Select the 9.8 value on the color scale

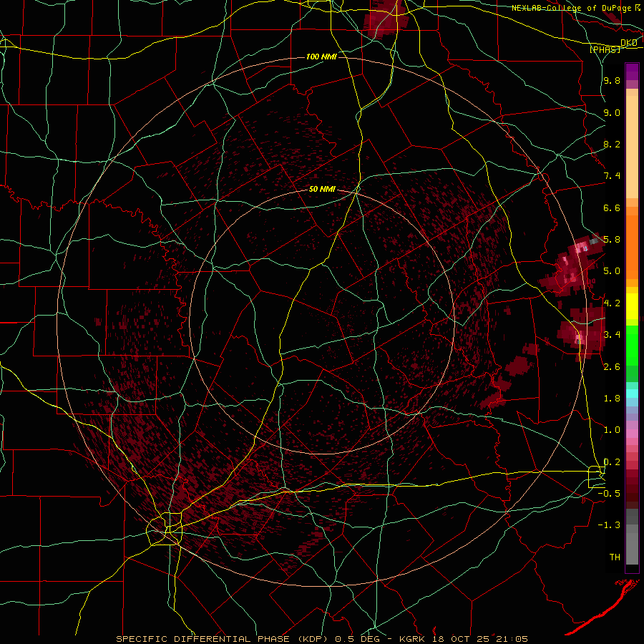coord(612,80)
